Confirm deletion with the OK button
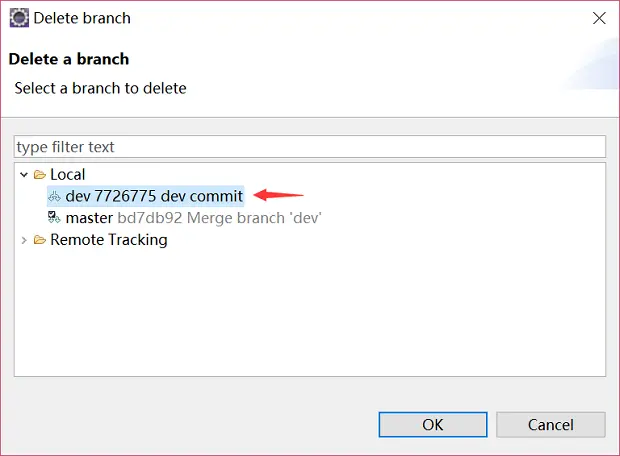Screen dimensions: 620x456 pyautogui.click(x=433, y=424)
